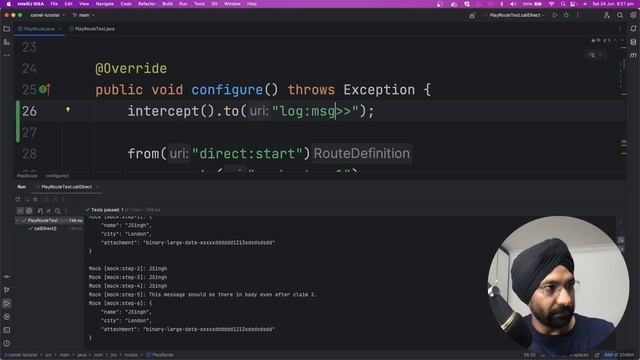Click camel-tutorial in bottom navigation bar

tap(23, 355)
